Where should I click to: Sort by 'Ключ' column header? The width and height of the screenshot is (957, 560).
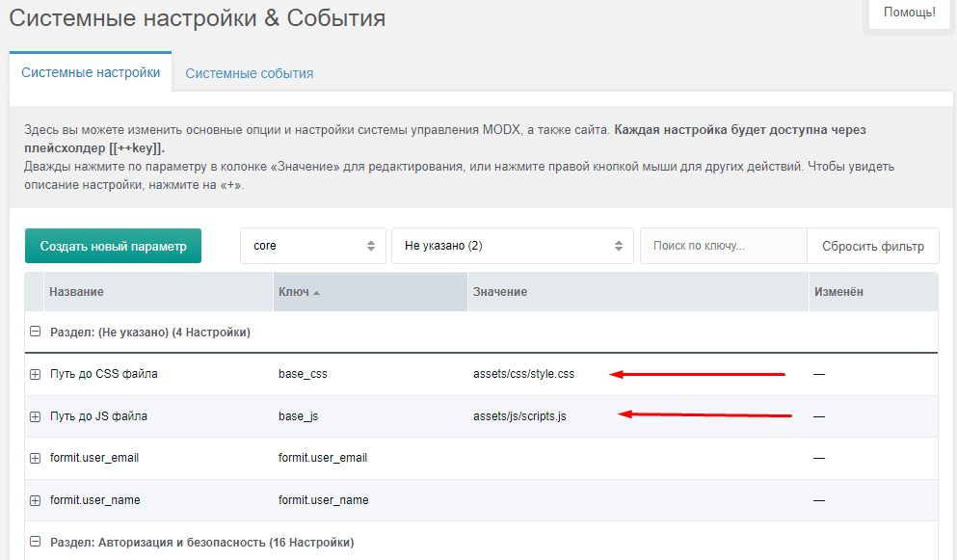pos(370,292)
